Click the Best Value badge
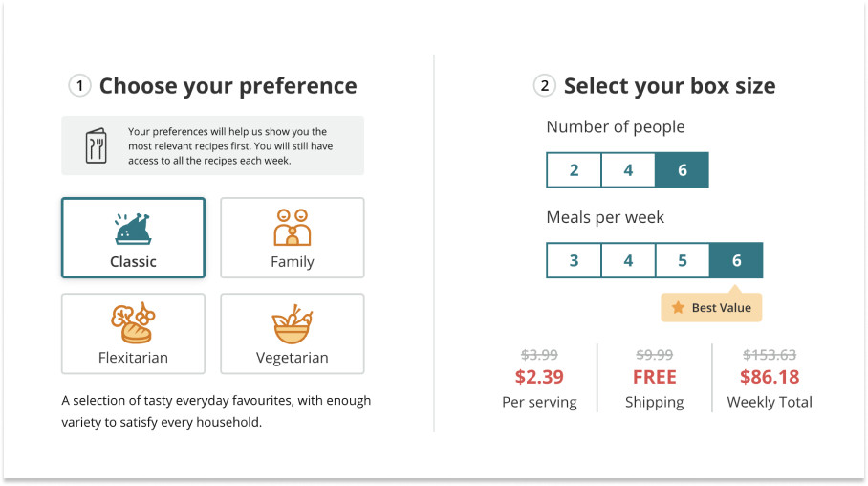Image resolution: width=868 pixels, height=486 pixels. [x=711, y=307]
